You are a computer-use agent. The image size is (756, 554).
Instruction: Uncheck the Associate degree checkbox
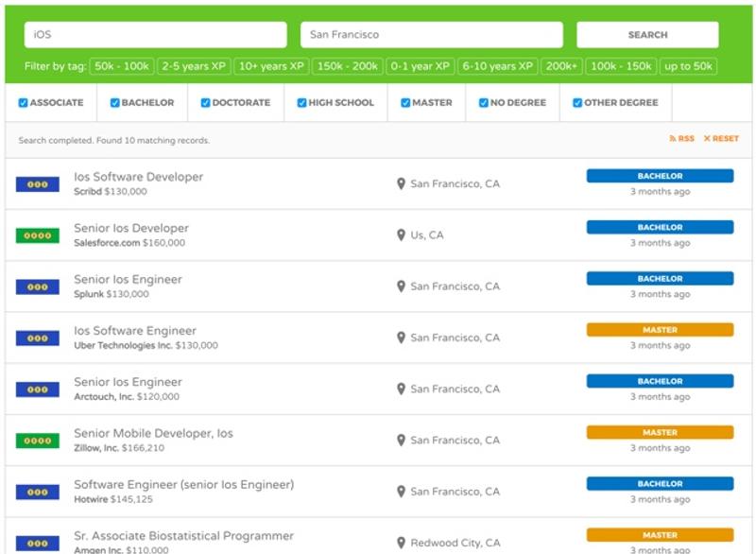click(24, 103)
